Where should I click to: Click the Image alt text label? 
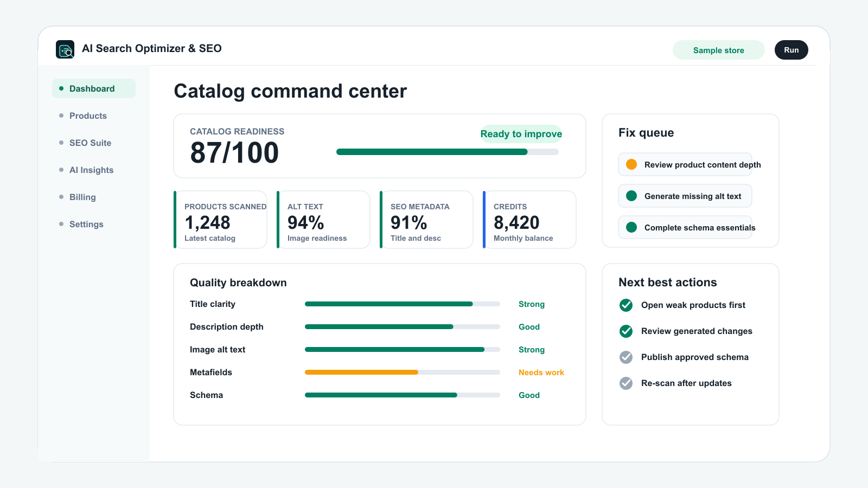tap(218, 350)
